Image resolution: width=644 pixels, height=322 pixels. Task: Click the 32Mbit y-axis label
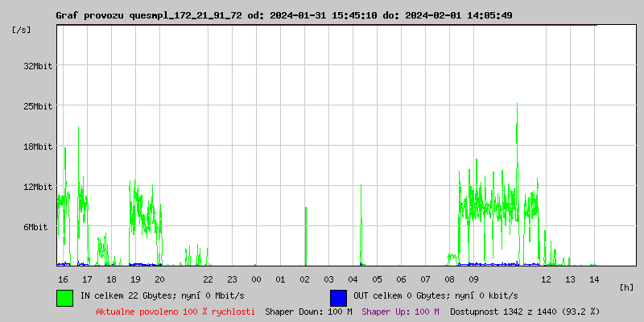(38, 66)
